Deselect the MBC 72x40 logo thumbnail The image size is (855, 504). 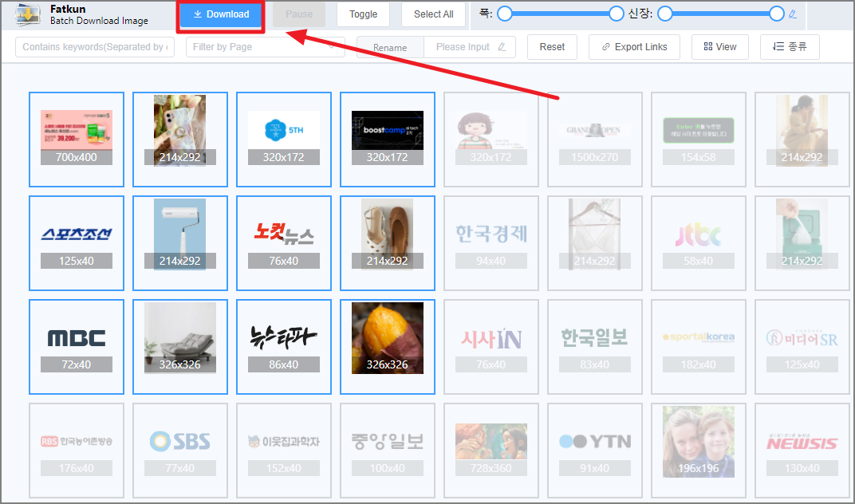pos(77,347)
